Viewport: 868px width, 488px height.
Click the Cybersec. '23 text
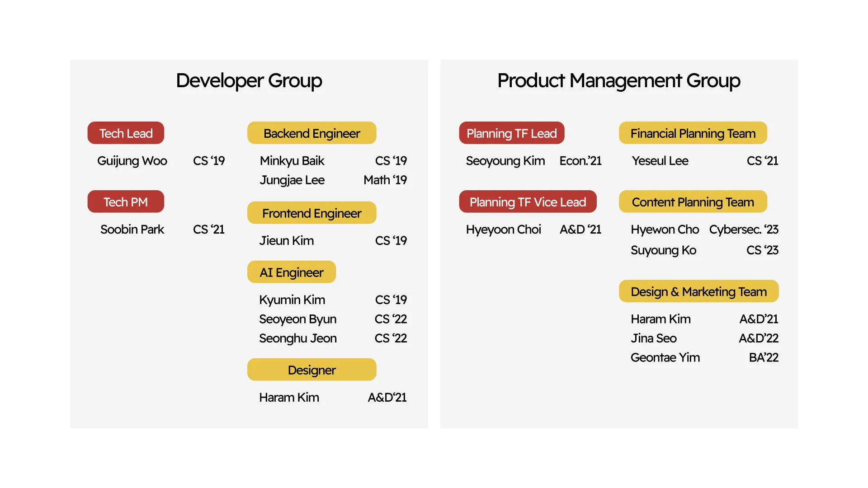(x=743, y=230)
